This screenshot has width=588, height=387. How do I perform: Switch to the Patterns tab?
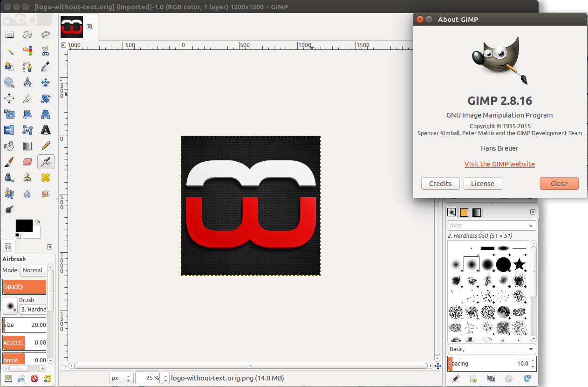tap(464, 213)
